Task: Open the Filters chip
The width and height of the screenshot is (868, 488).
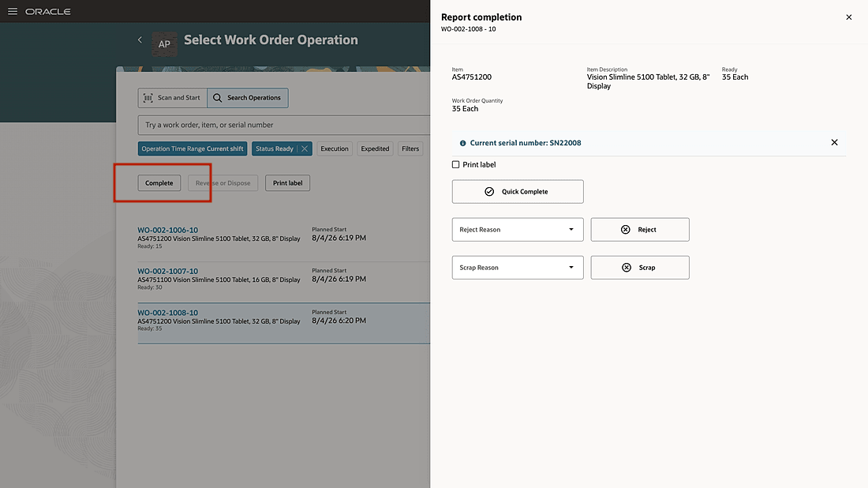Action: pos(410,148)
